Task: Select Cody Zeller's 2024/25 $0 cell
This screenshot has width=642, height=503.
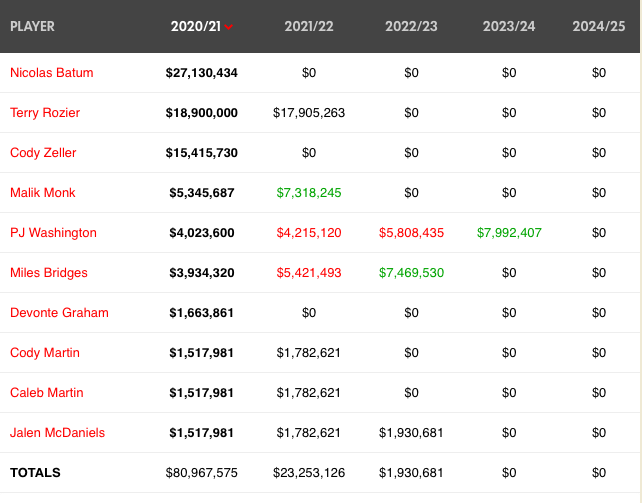Action: 599,153
